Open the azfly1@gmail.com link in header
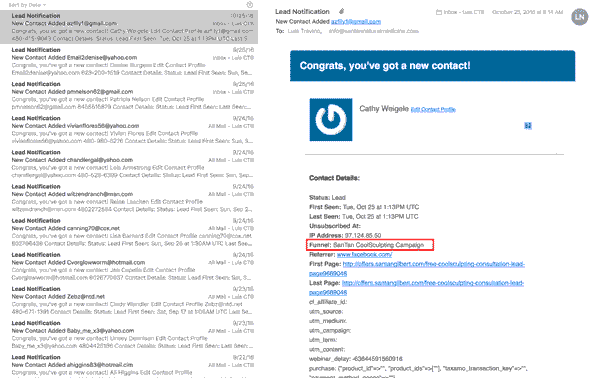 click(x=355, y=22)
